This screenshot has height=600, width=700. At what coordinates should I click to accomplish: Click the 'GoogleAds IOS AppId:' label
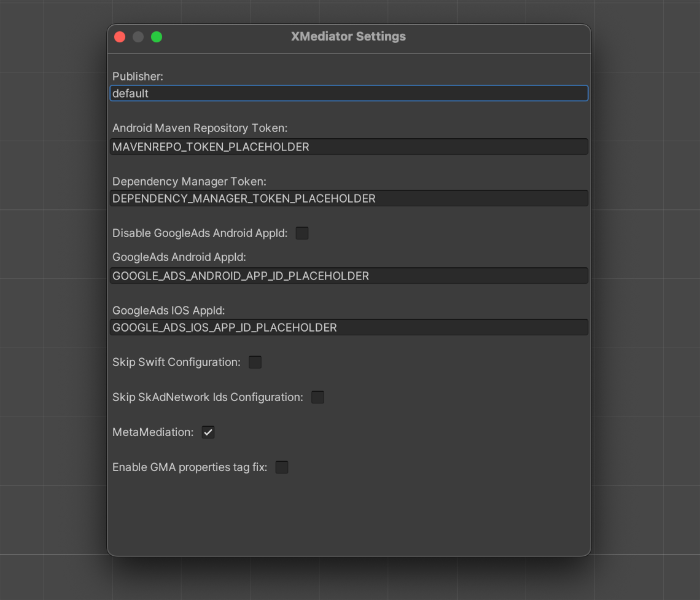coord(168,310)
